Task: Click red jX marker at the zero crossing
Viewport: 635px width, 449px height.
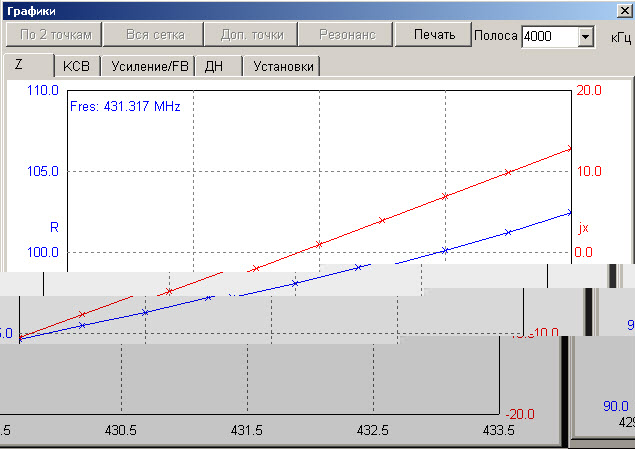Action: click(319, 244)
